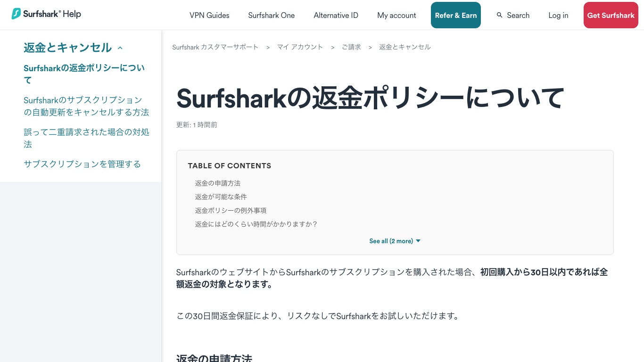Viewport: 644px width, 362px height.
Task: Open sidebar link サブスクリプションを管理する
Action: 82,164
